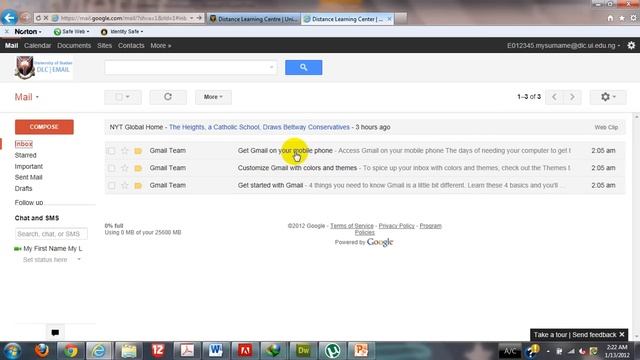Screen dimensions: 640x360
Task: Click into the mail search field
Action: 191,67
